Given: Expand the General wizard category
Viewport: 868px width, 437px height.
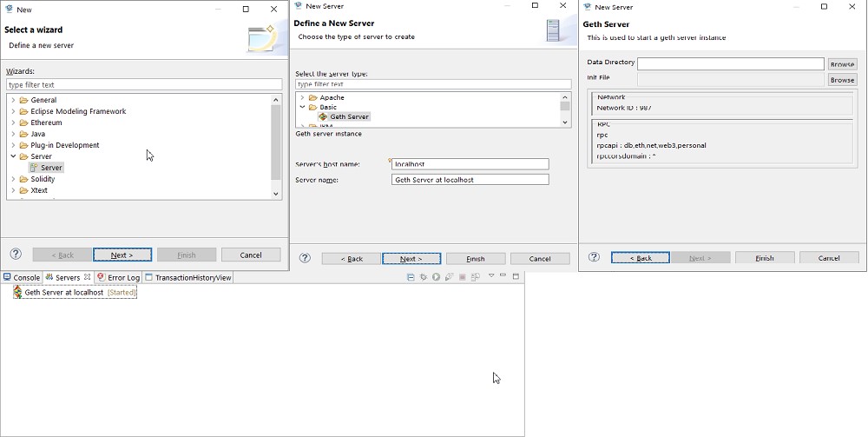Looking at the screenshot, I should (13, 100).
